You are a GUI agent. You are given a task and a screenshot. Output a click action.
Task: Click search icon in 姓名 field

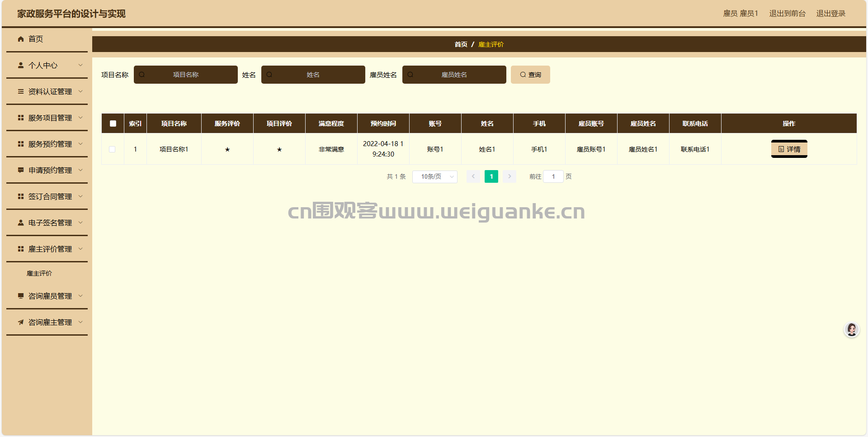pyautogui.click(x=269, y=75)
